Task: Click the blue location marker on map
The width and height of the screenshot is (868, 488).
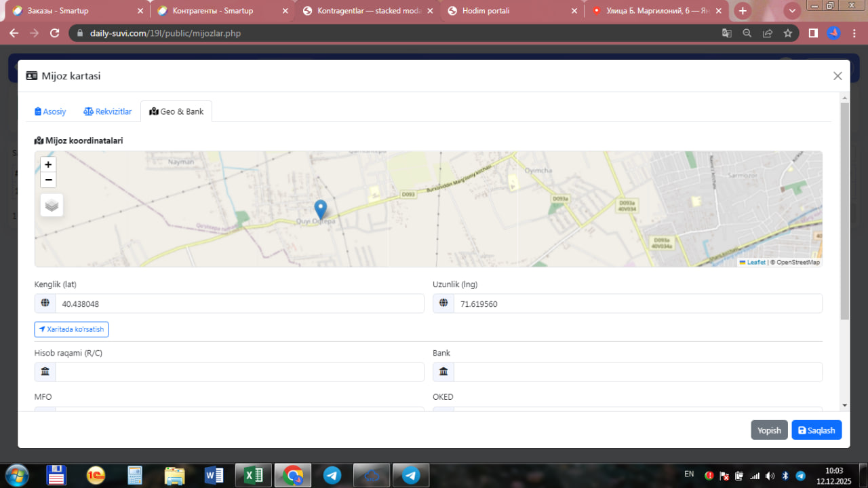Action: (x=321, y=209)
